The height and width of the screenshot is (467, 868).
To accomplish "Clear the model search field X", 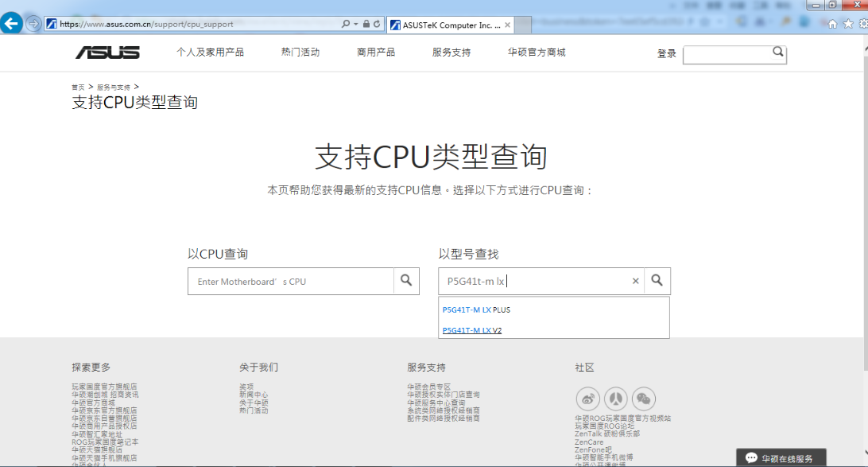I will pos(636,281).
